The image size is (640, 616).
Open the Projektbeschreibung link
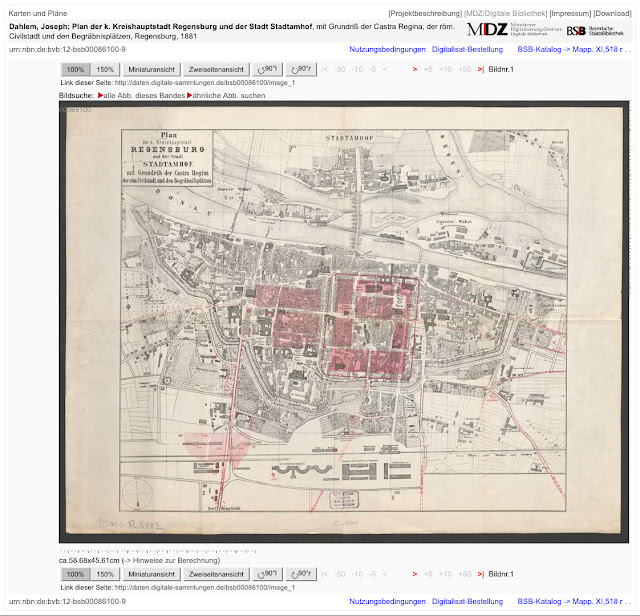[425, 13]
